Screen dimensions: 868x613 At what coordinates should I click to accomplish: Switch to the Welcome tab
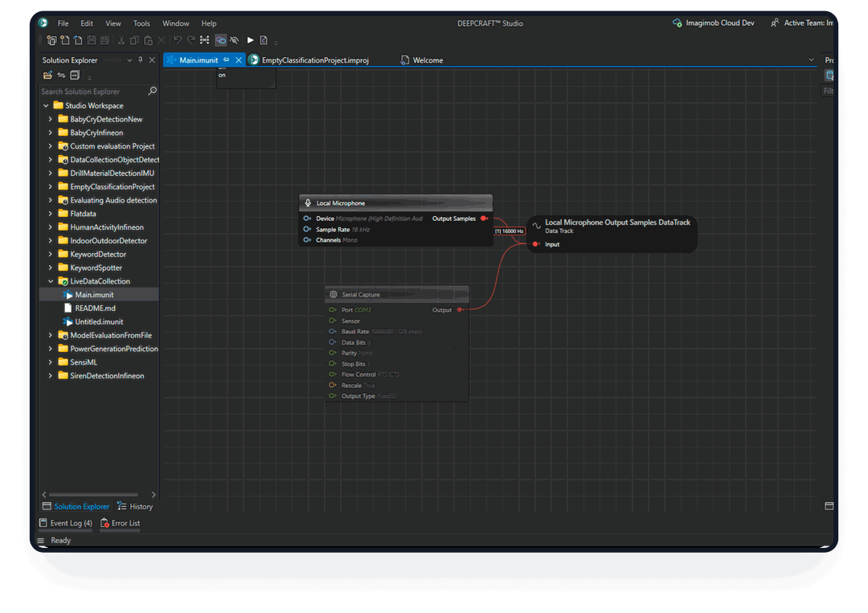point(428,60)
